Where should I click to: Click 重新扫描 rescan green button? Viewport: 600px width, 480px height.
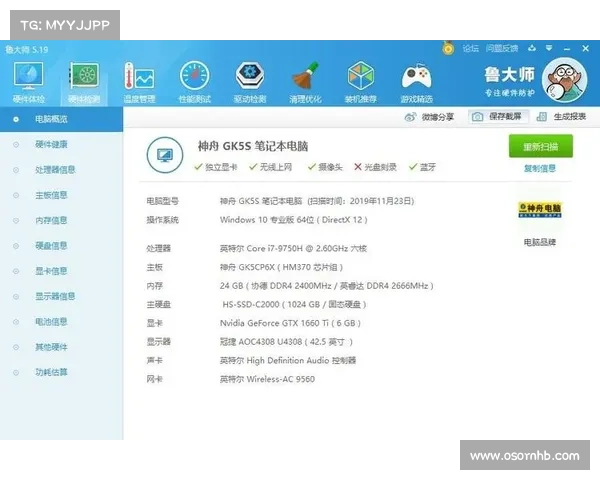(541, 146)
